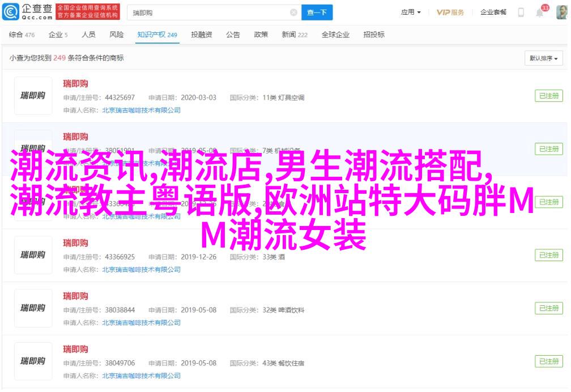Open trademark thumbnail for registration 38038844
571x392 pixels.
[33, 308]
